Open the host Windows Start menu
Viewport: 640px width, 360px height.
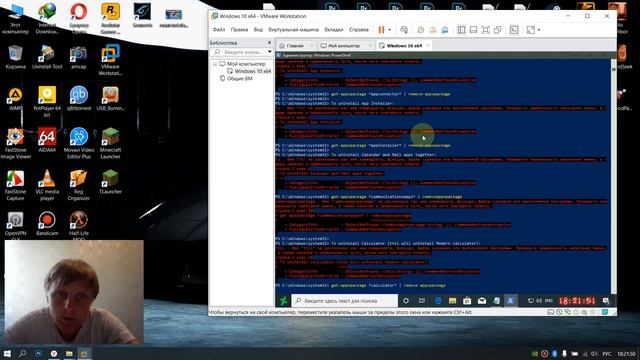coord(7,353)
